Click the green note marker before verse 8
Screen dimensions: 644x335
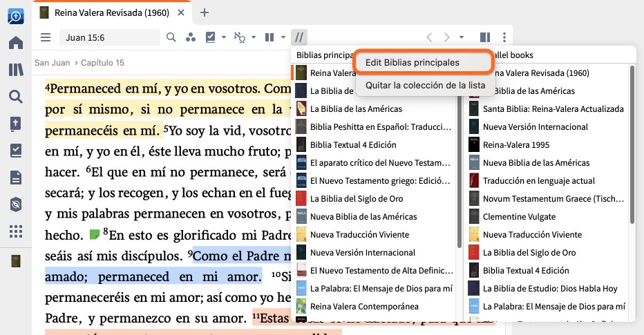[x=95, y=234]
